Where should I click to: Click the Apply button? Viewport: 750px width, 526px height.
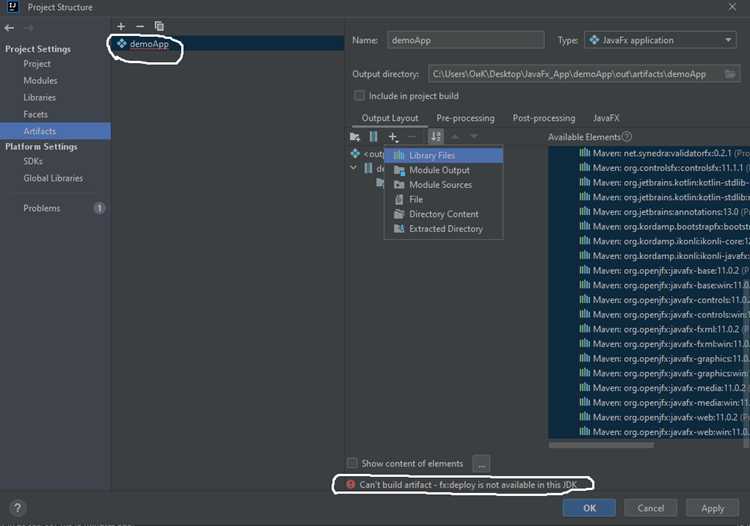[712, 508]
